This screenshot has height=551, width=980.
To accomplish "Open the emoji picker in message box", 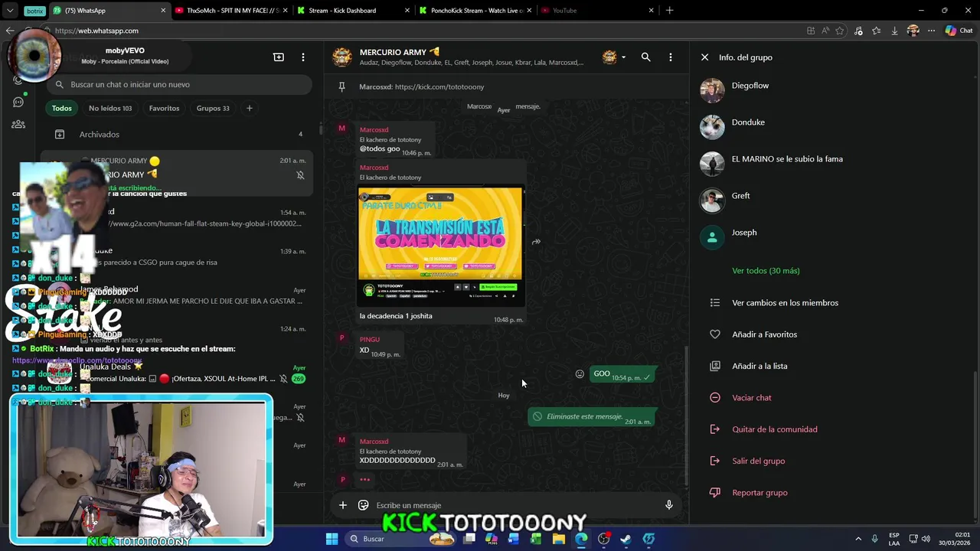I will pyautogui.click(x=363, y=505).
